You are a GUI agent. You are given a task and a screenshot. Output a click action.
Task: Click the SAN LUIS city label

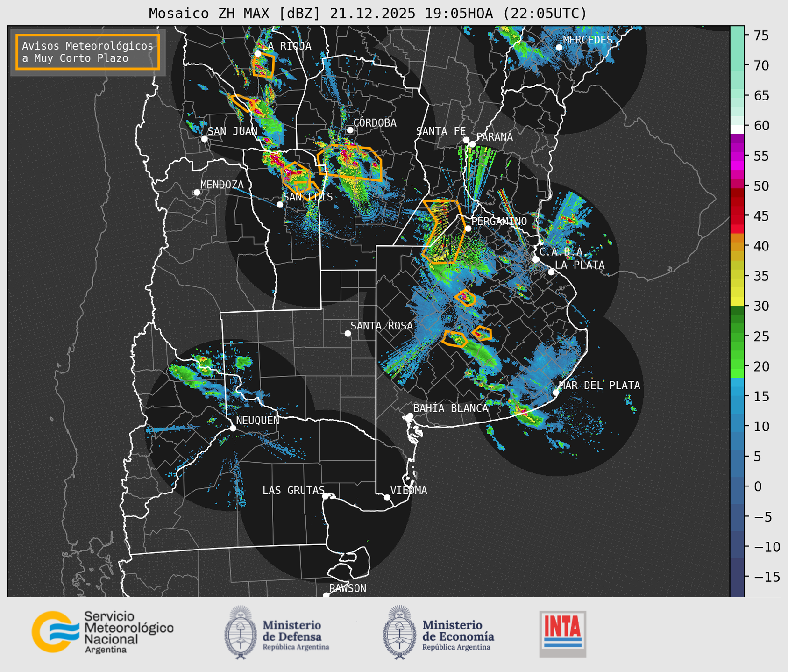pyautogui.click(x=308, y=197)
